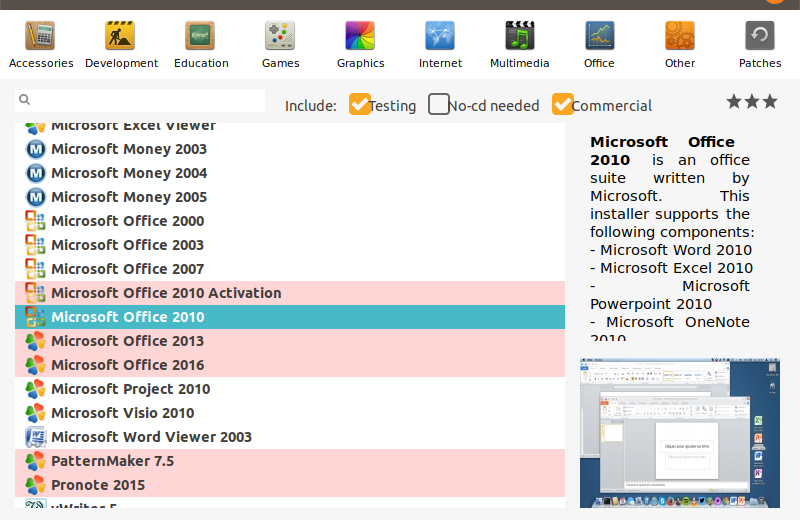Open the Development category

click(121, 45)
